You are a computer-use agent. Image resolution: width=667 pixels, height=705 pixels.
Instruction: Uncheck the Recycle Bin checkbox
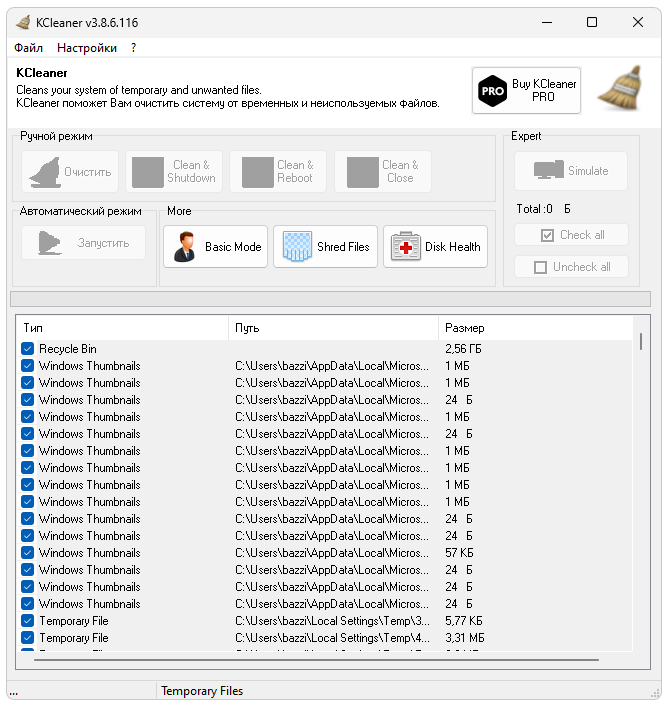click(x=27, y=349)
